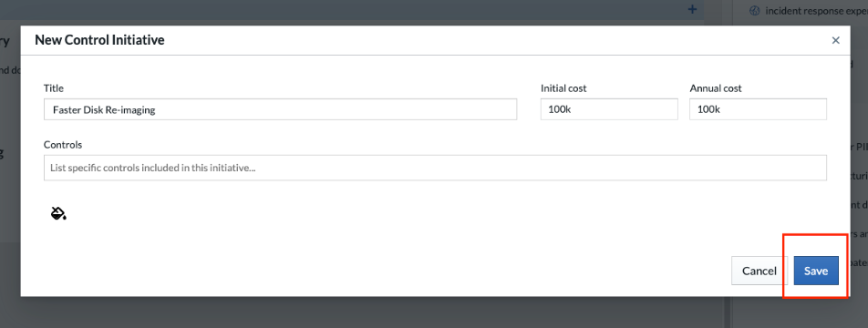
Task: Click the blue plus icon above the dialog
Action: [692, 9]
